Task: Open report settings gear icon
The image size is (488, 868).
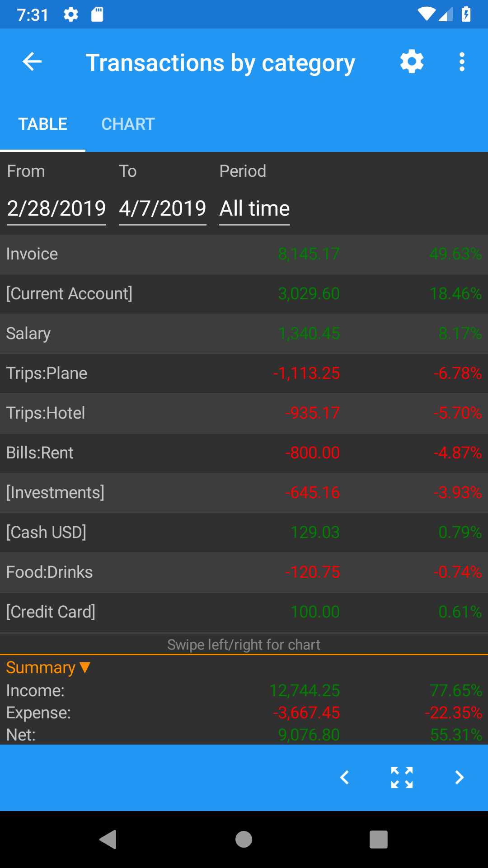Action: (412, 62)
